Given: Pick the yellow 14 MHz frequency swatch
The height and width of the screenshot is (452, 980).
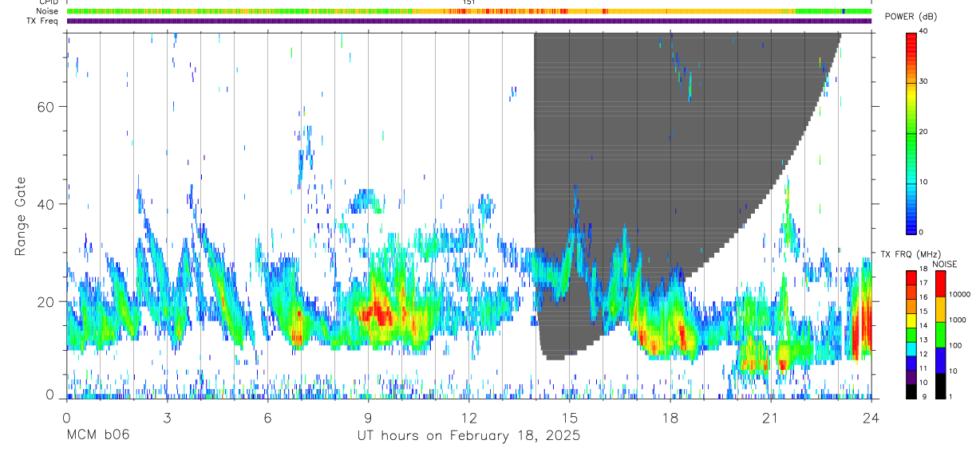Looking at the screenshot, I should click(x=911, y=320).
